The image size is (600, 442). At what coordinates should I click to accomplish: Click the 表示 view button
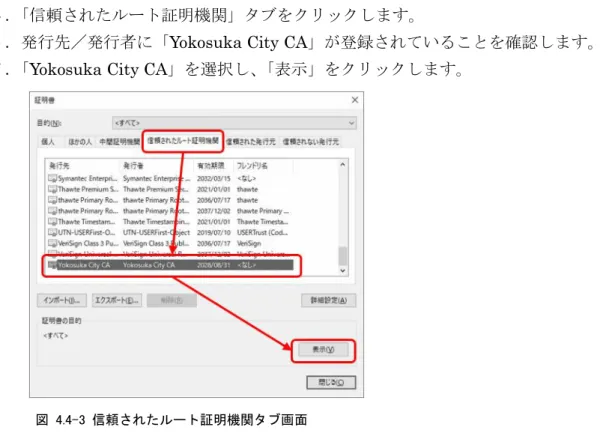[x=323, y=349]
